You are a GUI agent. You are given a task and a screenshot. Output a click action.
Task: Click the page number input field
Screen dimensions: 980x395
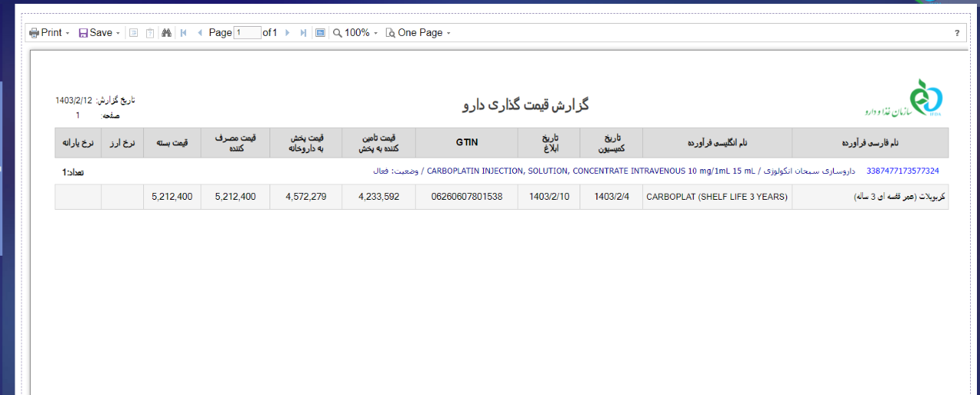point(247,33)
